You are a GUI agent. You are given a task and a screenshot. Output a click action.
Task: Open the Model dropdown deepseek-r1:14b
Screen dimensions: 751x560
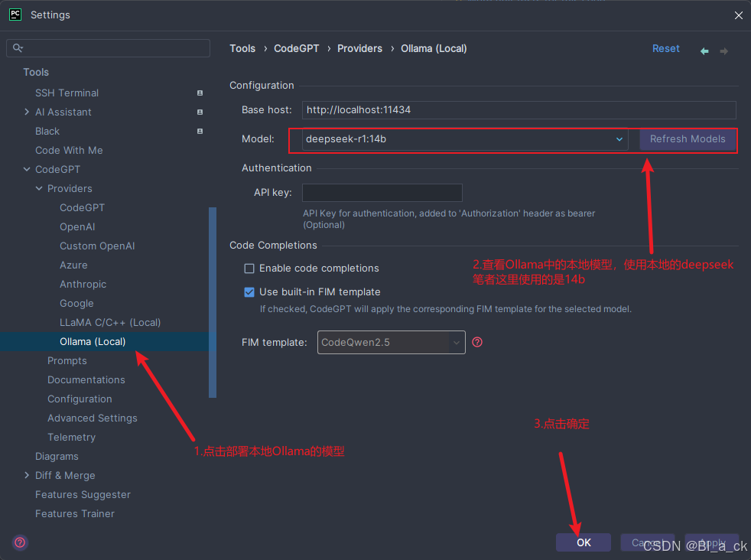click(464, 139)
